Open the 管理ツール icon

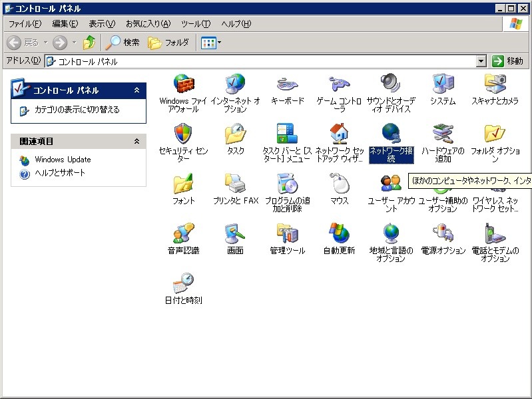[288, 233]
